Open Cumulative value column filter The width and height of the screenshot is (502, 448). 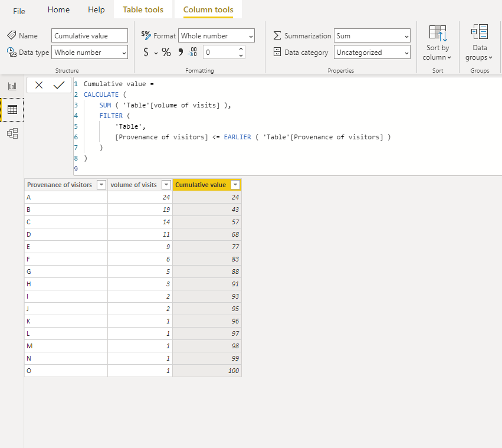click(x=235, y=185)
